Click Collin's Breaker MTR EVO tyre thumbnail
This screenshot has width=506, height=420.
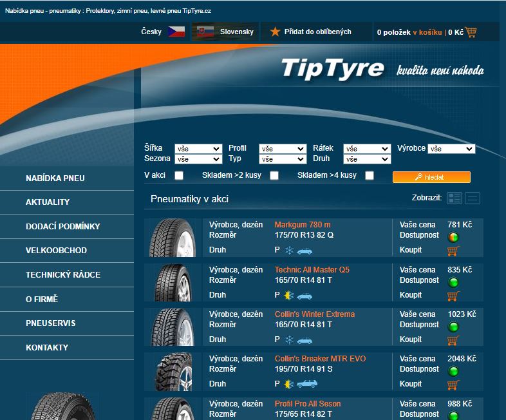coord(174,372)
